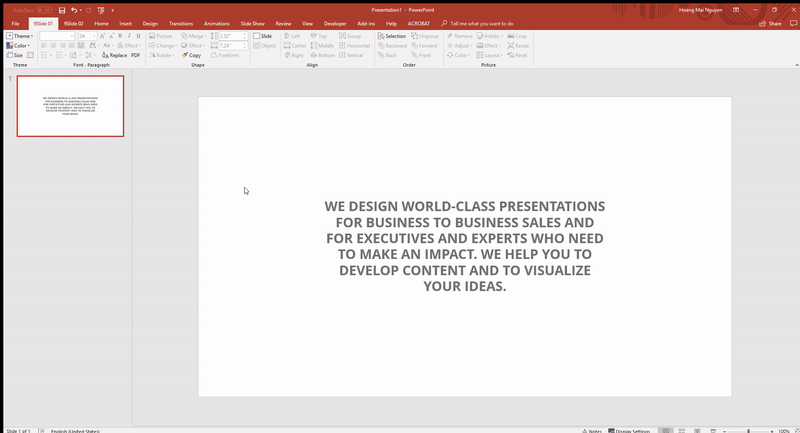Open the ACROBAT tab
The image size is (800, 433).
click(418, 23)
